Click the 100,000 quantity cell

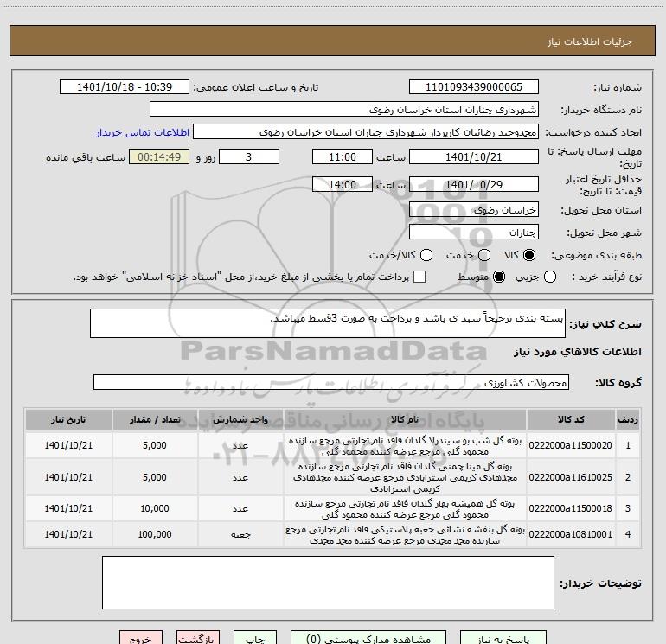pyautogui.click(x=155, y=534)
